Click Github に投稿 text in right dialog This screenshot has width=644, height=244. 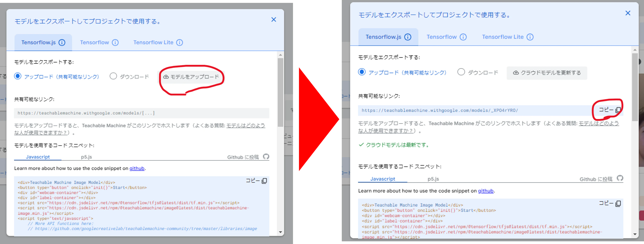[596, 179]
